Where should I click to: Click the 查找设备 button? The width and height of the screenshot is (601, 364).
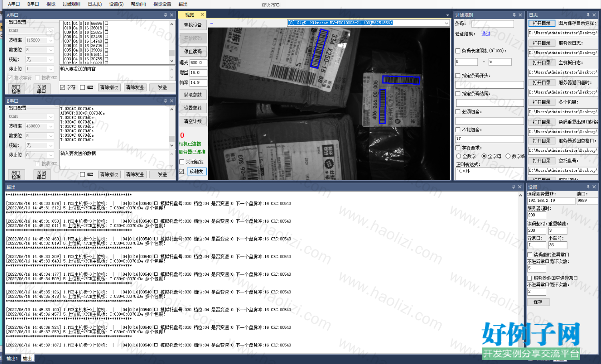pos(193,25)
